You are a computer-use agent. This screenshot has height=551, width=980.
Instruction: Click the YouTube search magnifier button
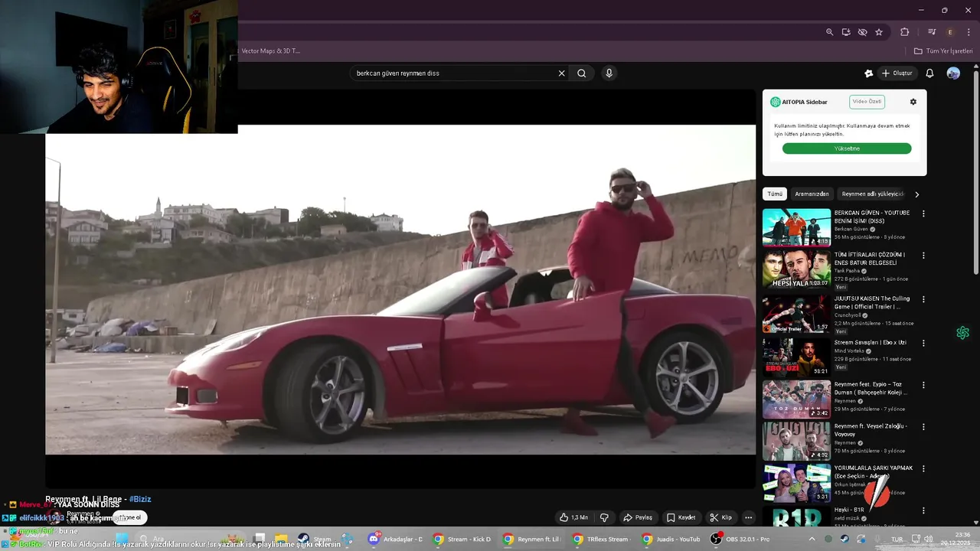(x=582, y=73)
